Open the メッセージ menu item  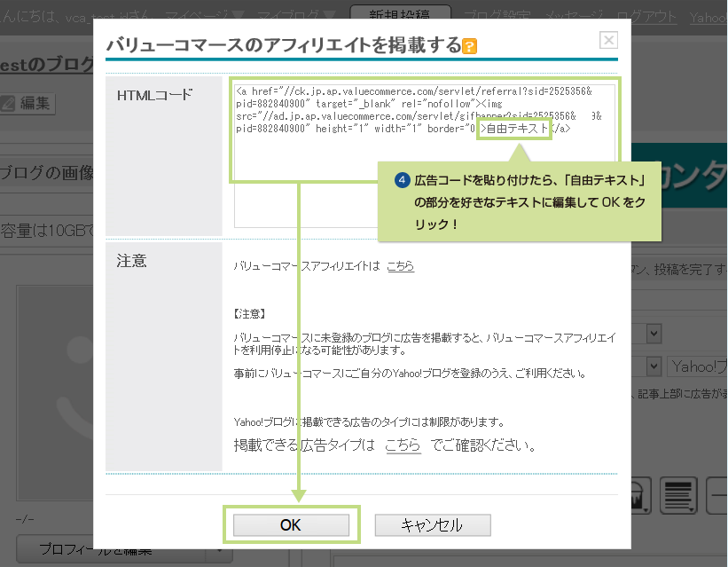[574, 17]
